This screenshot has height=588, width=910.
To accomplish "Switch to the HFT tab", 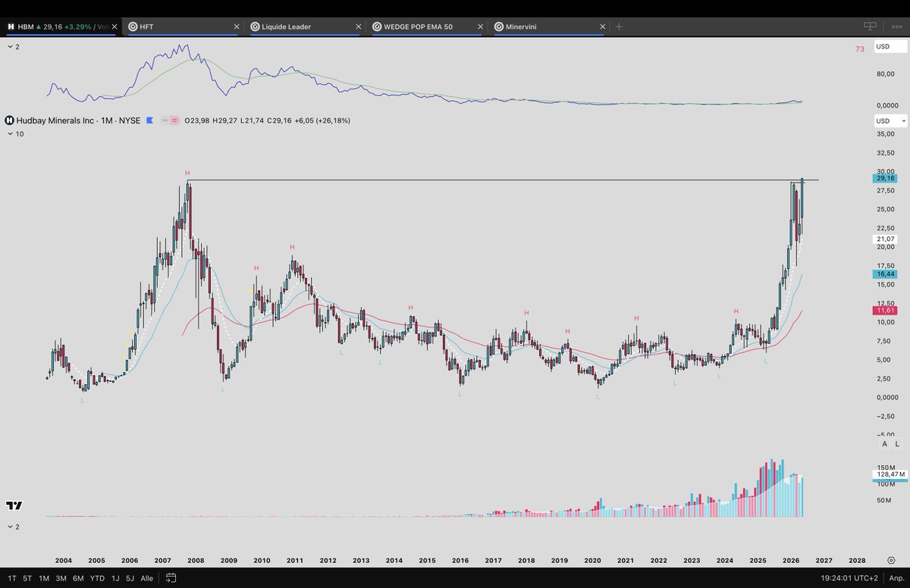I will [183, 27].
